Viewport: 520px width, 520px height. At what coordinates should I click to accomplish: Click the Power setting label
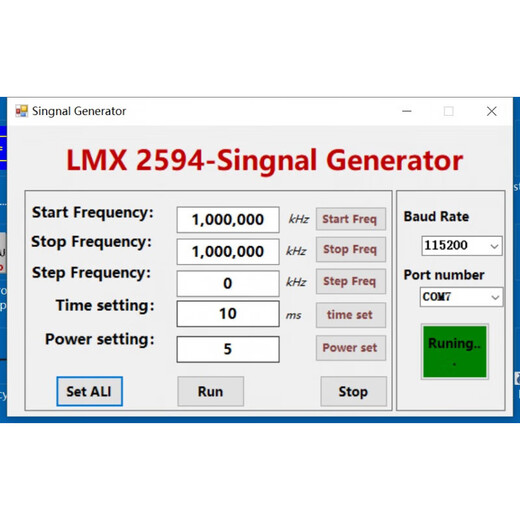pos(100,340)
